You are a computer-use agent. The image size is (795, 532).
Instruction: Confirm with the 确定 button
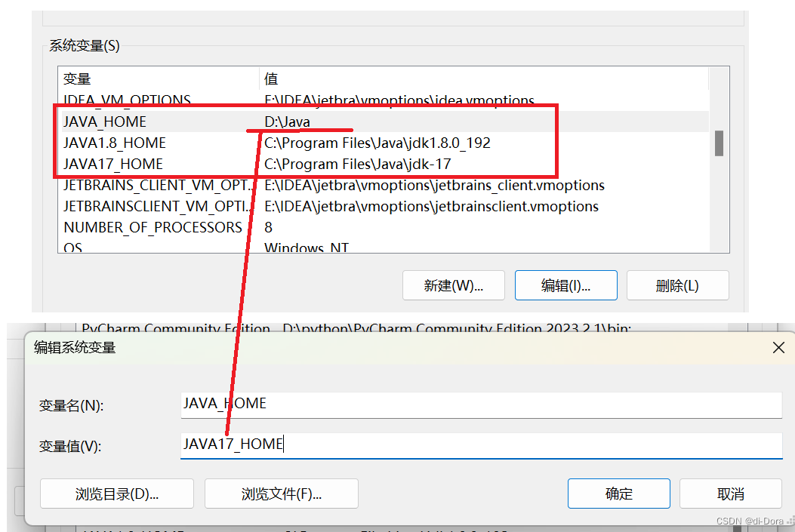pos(619,494)
